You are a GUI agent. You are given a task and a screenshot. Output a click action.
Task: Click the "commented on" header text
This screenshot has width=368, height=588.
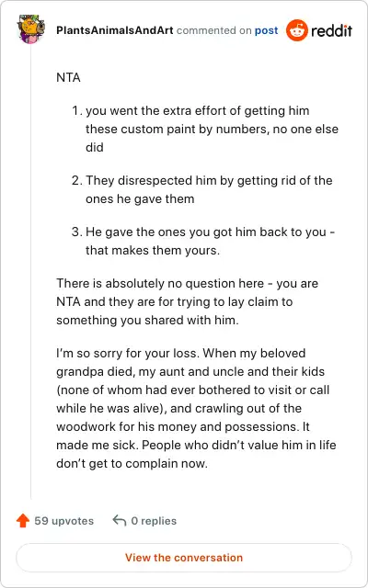click(213, 30)
